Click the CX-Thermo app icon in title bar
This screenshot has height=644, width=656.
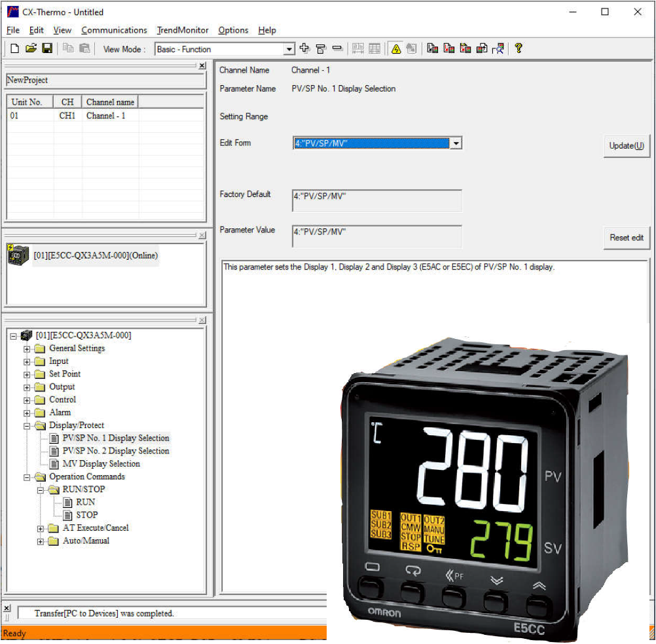pos(12,12)
